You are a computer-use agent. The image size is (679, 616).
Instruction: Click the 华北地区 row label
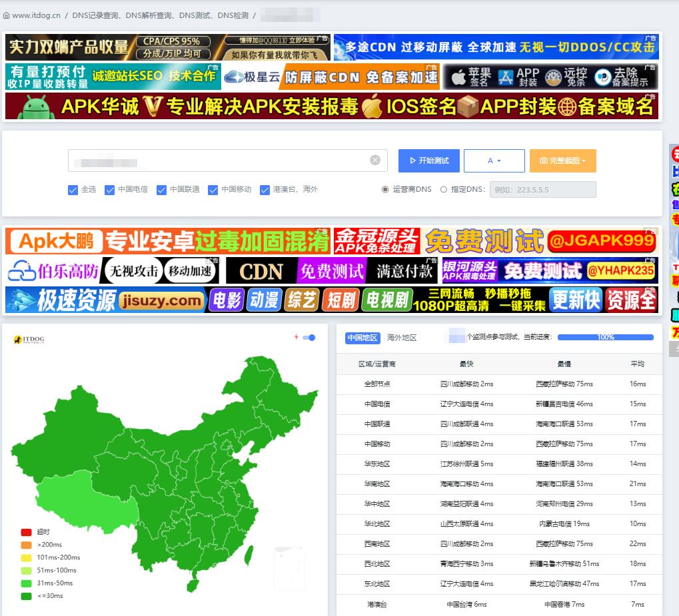click(x=376, y=524)
